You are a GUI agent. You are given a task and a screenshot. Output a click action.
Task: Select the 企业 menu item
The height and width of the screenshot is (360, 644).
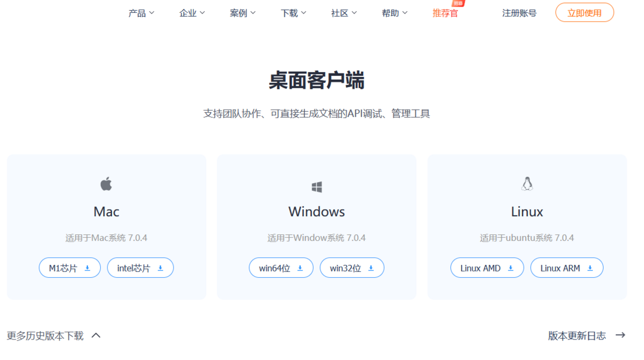(x=191, y=12)
